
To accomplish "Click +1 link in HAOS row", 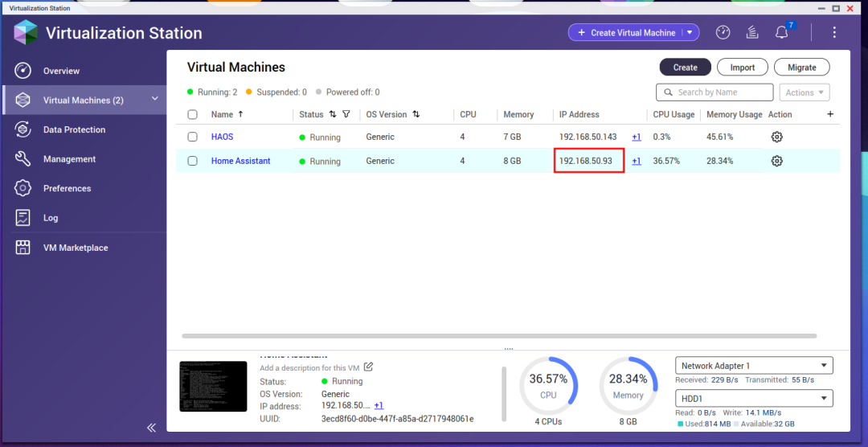I will pyautogui.click(x=637, y=137).
